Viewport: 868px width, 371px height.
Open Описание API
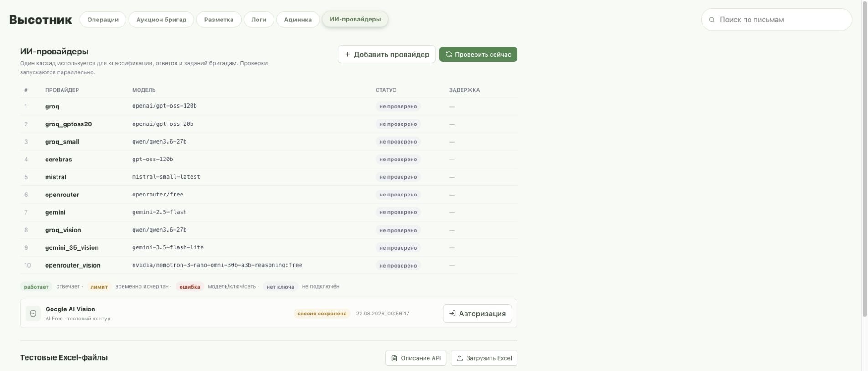tap(416, 358)
